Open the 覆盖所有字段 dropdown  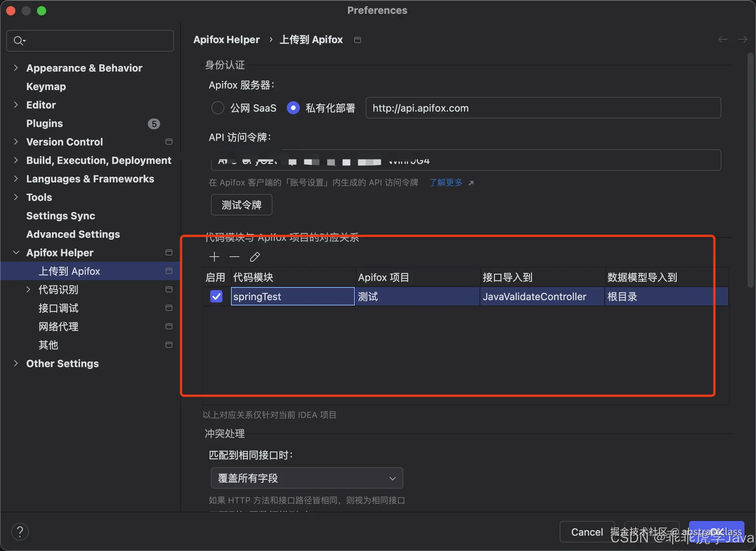pyautogui.click(x=306, y=478)
